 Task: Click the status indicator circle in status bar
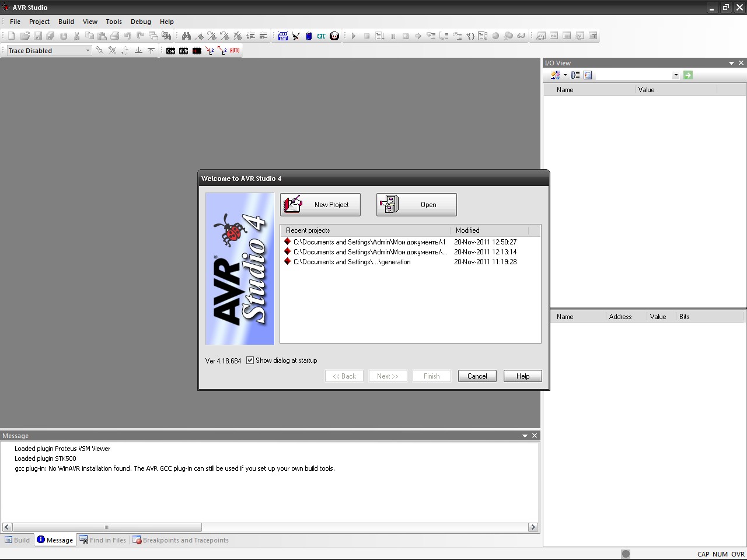[x=626, y=554]
